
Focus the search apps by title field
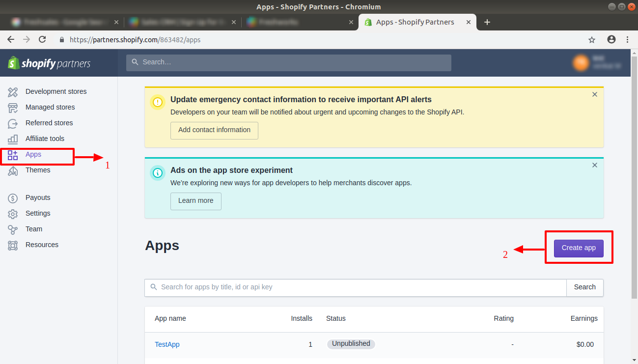[356, 287]
